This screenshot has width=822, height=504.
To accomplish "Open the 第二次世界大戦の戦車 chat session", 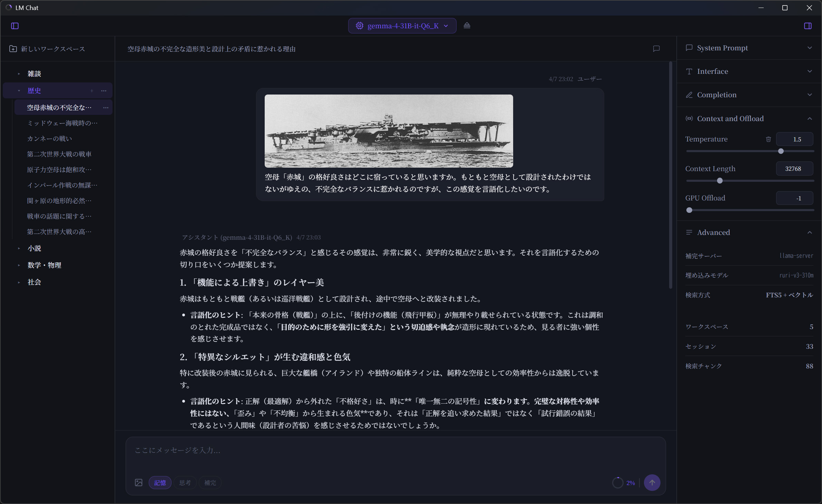I will (x=59, y=154).
